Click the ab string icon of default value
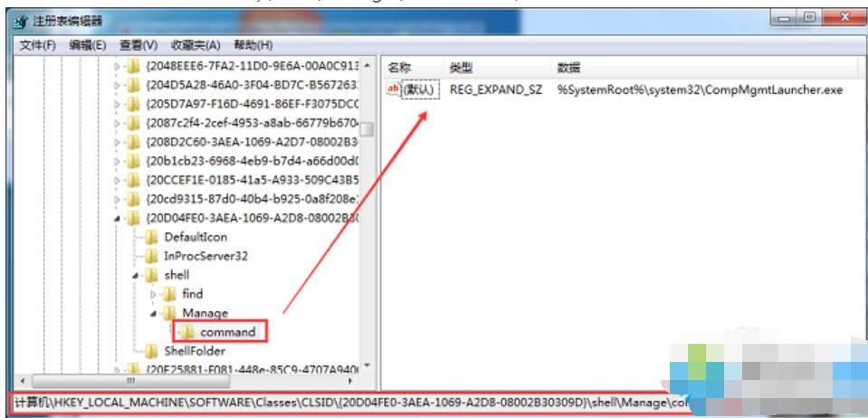This screenshot has height=418, width=868. click(394, 90)
